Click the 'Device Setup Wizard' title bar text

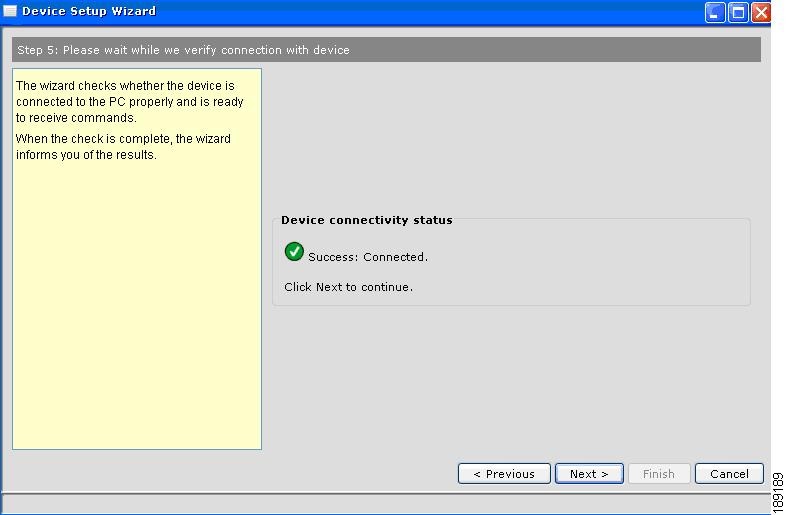click(x=89, y=11)
